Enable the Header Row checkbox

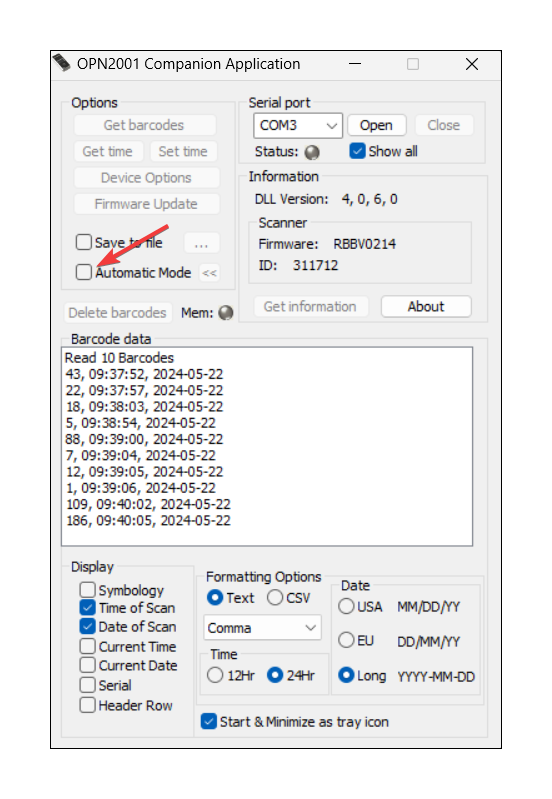88,705
